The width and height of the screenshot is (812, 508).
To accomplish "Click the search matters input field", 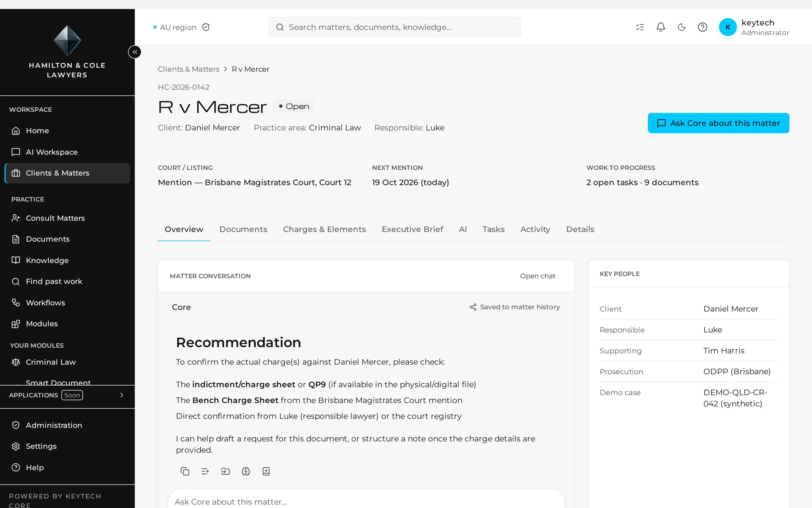I will pos(394,27).
